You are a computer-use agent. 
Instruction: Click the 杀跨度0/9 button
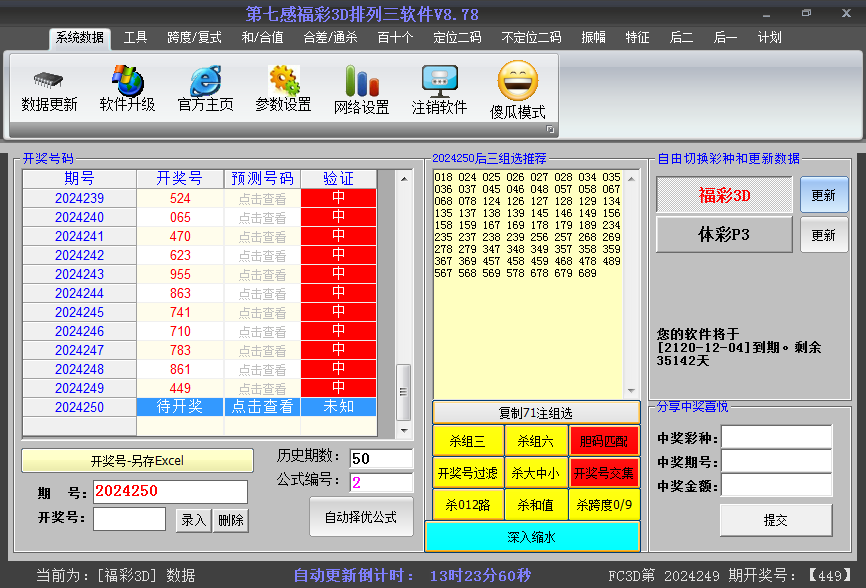tap(604, 505)
